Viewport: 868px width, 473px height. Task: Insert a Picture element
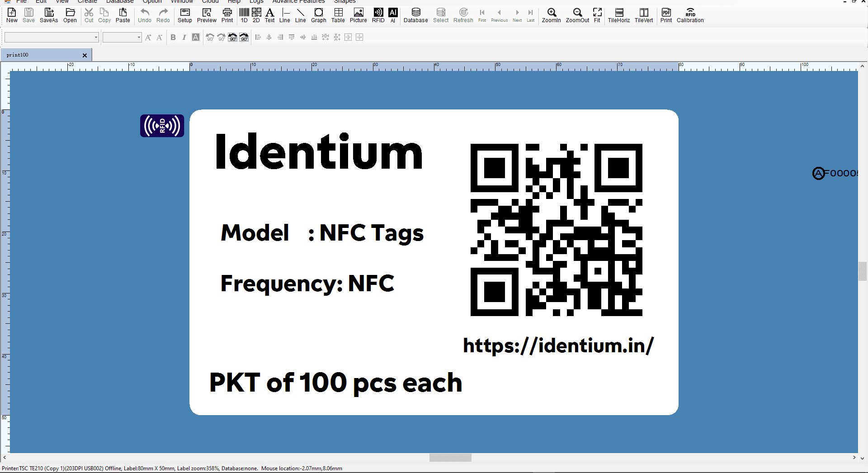[x=359, y=15]
